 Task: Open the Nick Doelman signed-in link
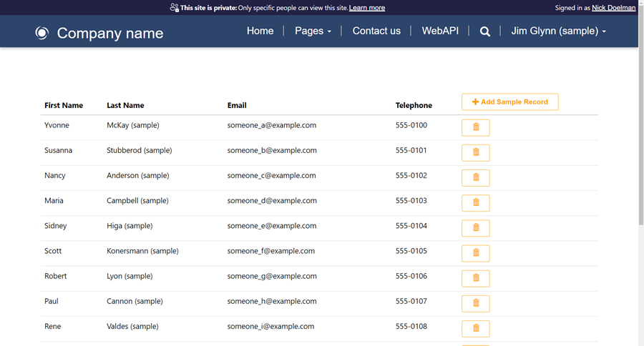click(613, 7)
